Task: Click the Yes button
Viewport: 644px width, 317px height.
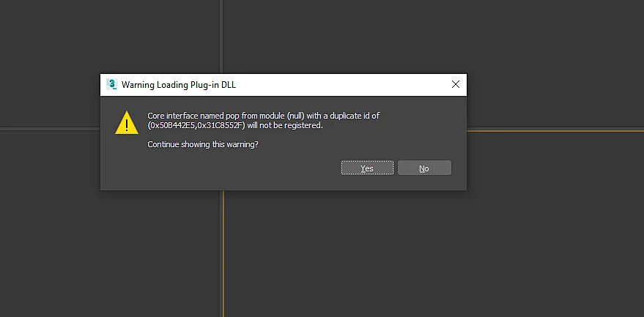Action: [367, 168]
